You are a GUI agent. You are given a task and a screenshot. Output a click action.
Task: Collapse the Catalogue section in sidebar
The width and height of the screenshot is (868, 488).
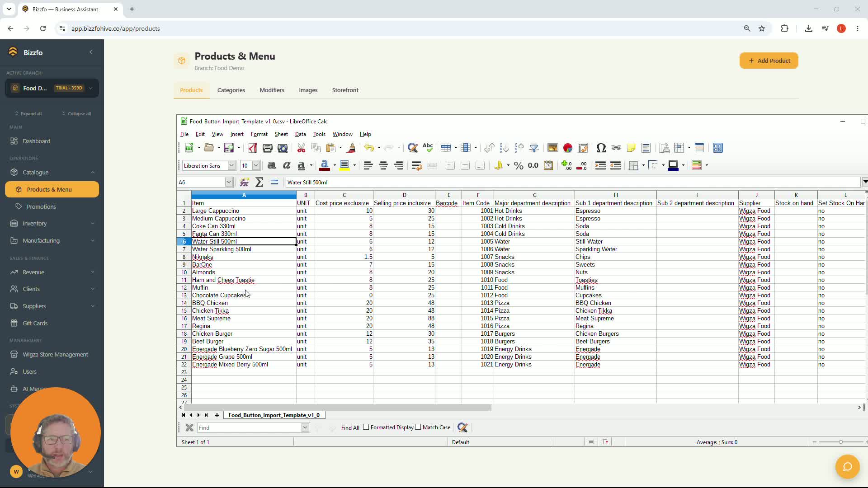[x=52, y=172]
